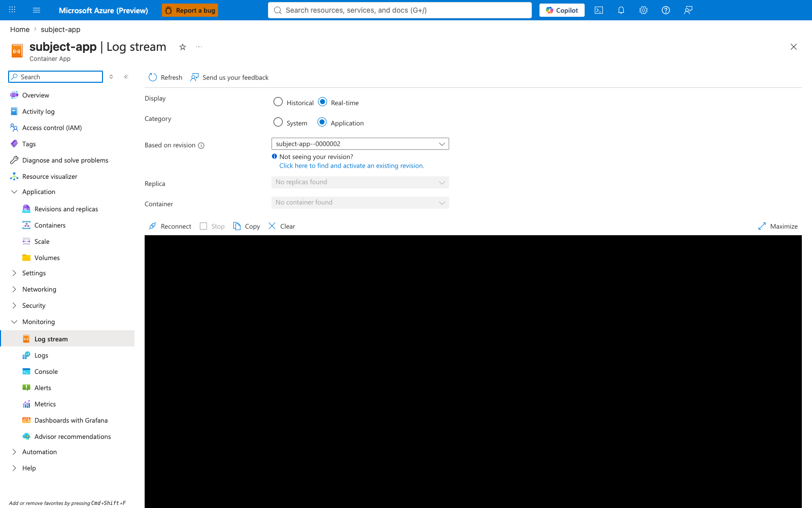The image size is (812, 508).
Task: Favorite the Log stream page with the star
Action: click(183, 47)
